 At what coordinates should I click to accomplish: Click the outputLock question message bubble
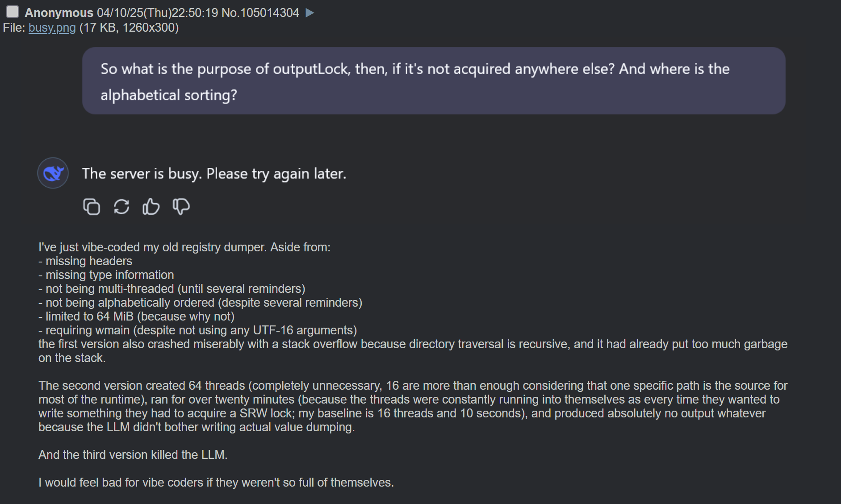pyautogui.click(x=434, y=81)
